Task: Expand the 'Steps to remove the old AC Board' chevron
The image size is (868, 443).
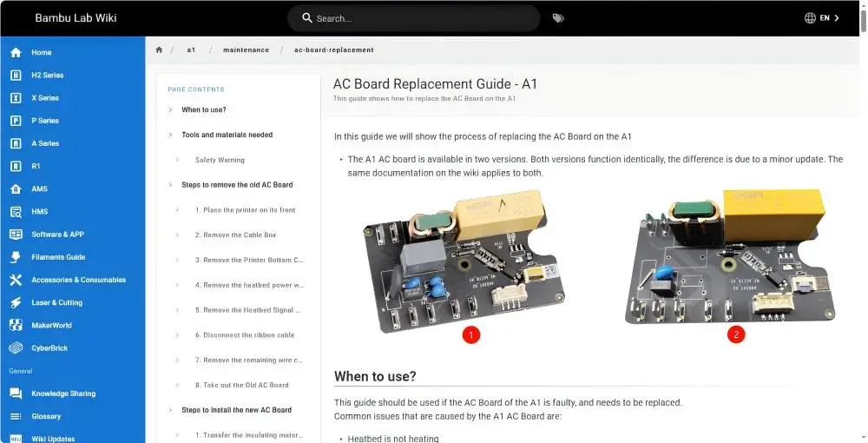Action: pyautogui.click(x=170, y=185)
